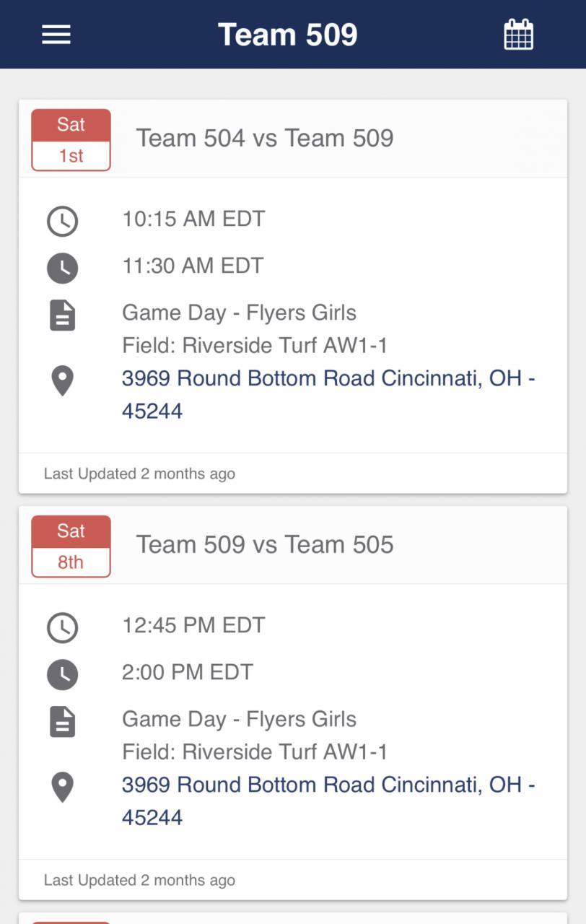
Task: Open the Team 504 vs Team 509 game header
Action: point(265,138)
